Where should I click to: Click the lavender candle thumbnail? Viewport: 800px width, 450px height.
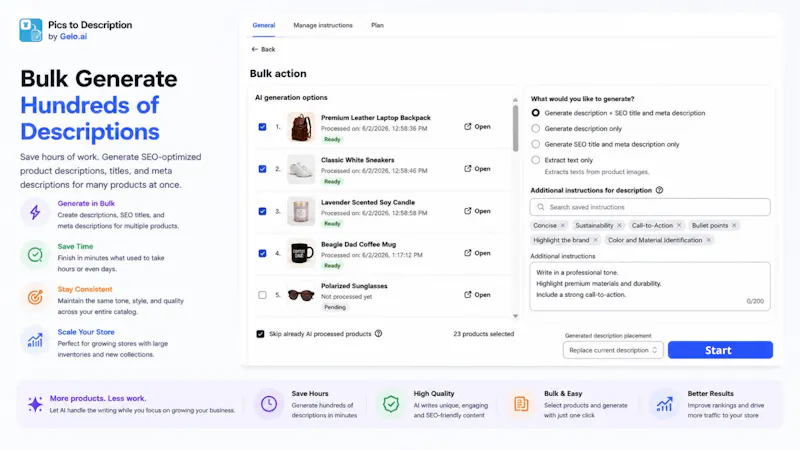(x=301, y=211)
